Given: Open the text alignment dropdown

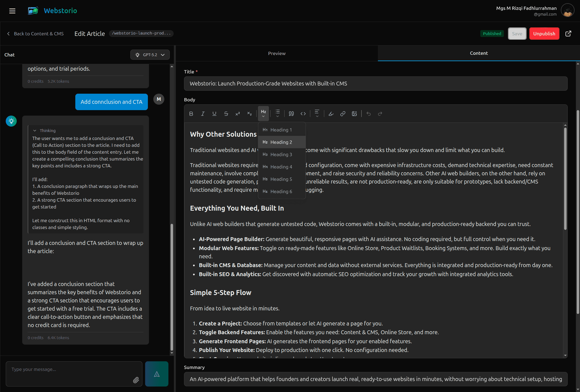Looking at the screenshot, I should [x=317, y=113].
